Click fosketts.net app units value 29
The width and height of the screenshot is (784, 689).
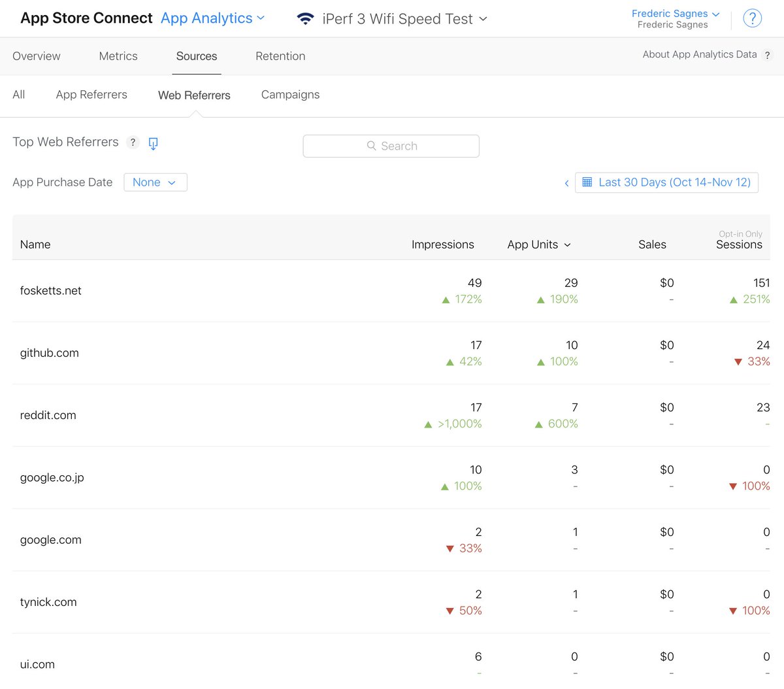coord(571,283)
